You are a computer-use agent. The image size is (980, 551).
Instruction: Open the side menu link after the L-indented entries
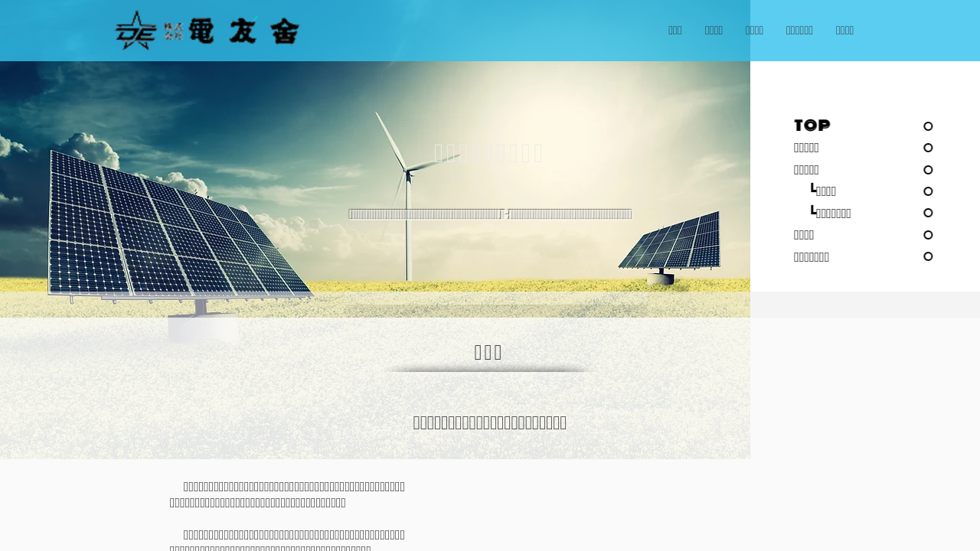point(804,235)
